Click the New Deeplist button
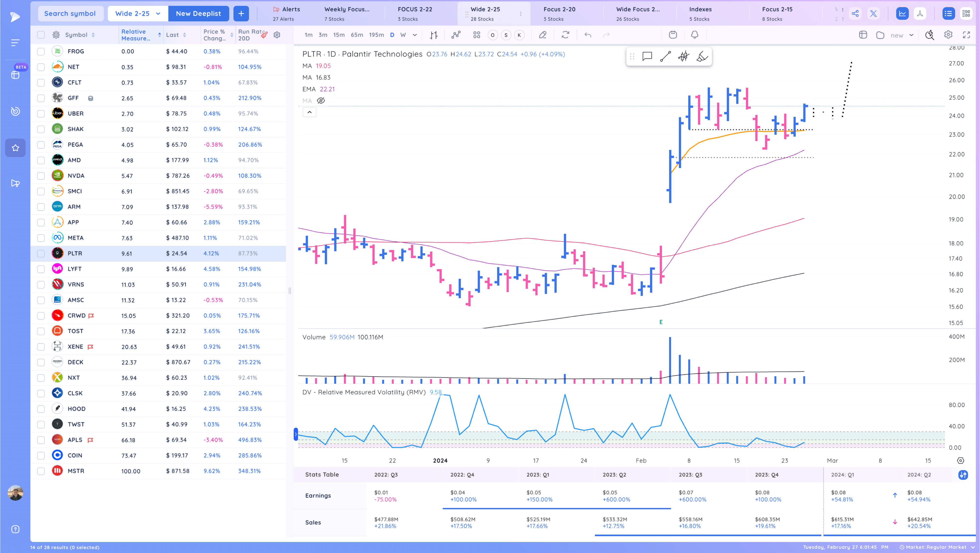980x553 pixels. tap(198, 14)
